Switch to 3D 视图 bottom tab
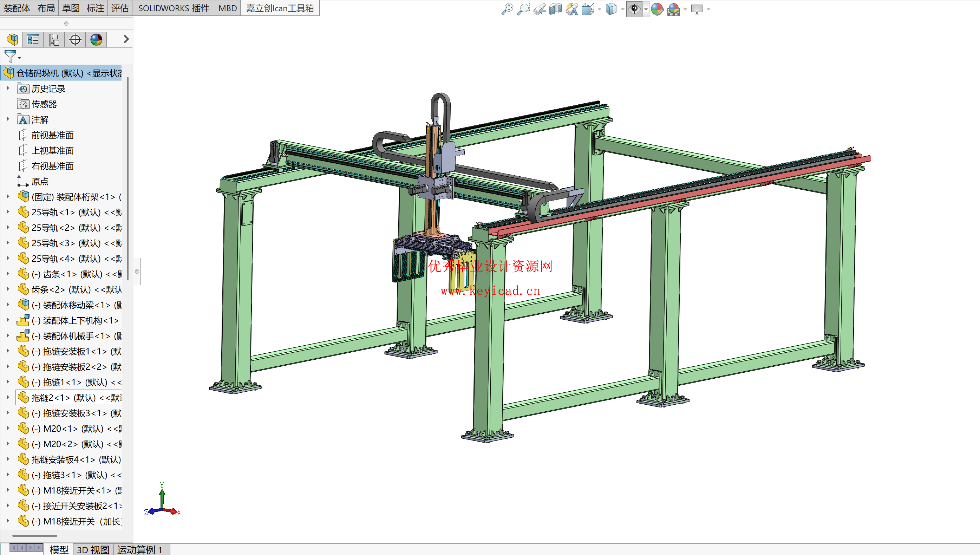Viewport: 980px width, 555px height. point(93,549)
